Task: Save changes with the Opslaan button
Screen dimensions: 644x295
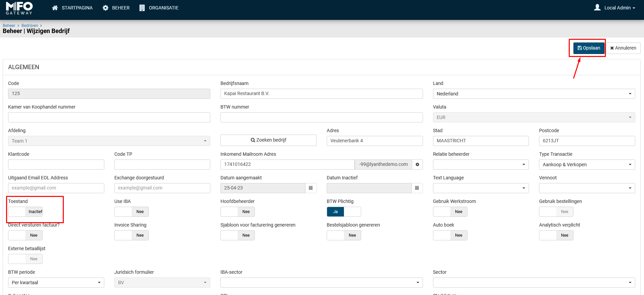Action: click(x=589, y=48)
